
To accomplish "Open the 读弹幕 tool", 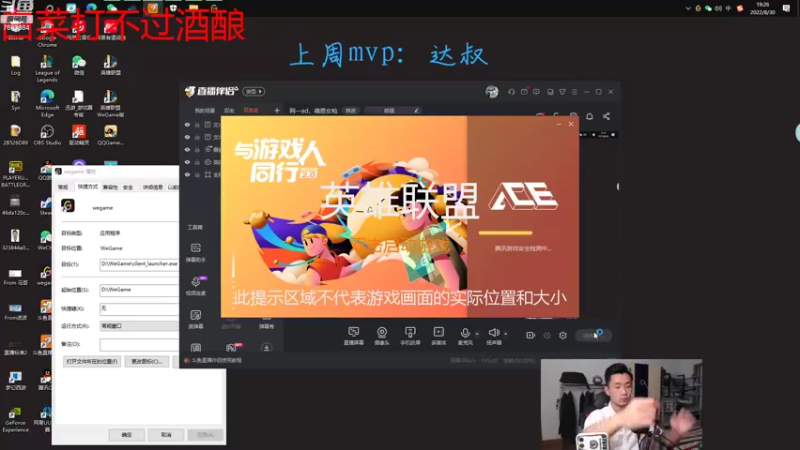I will 196,319.
